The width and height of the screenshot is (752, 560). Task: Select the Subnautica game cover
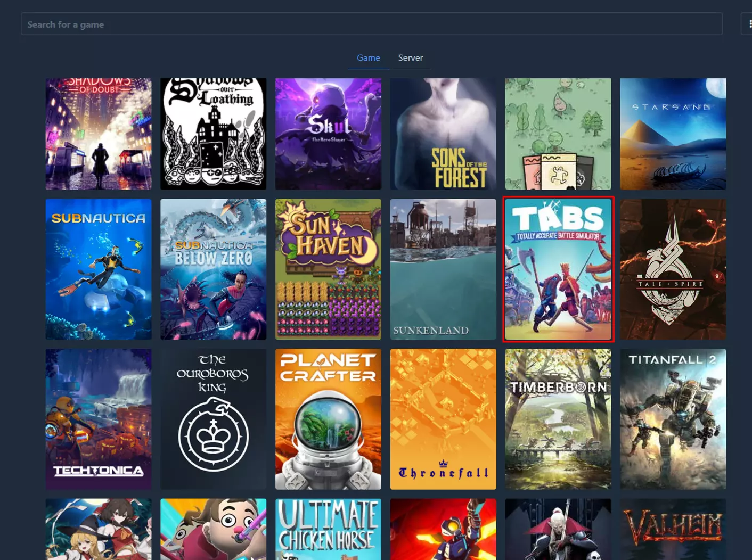(99, 269)
